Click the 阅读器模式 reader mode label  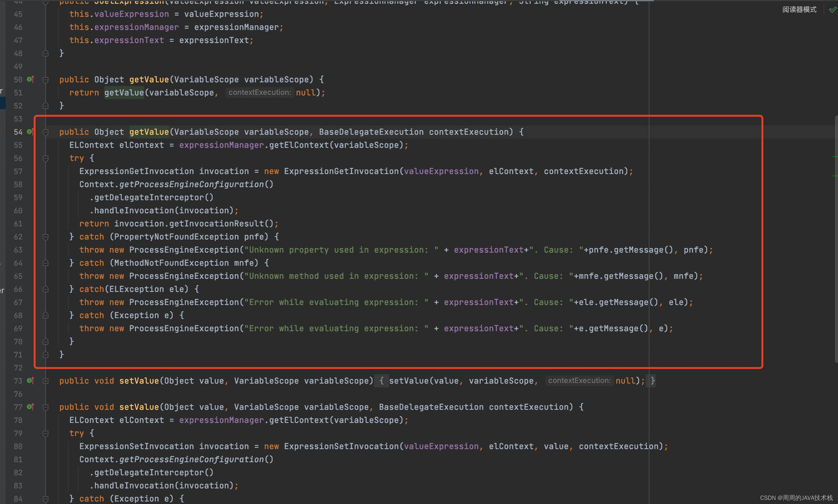pyautogui.click(x=799, y=9)
